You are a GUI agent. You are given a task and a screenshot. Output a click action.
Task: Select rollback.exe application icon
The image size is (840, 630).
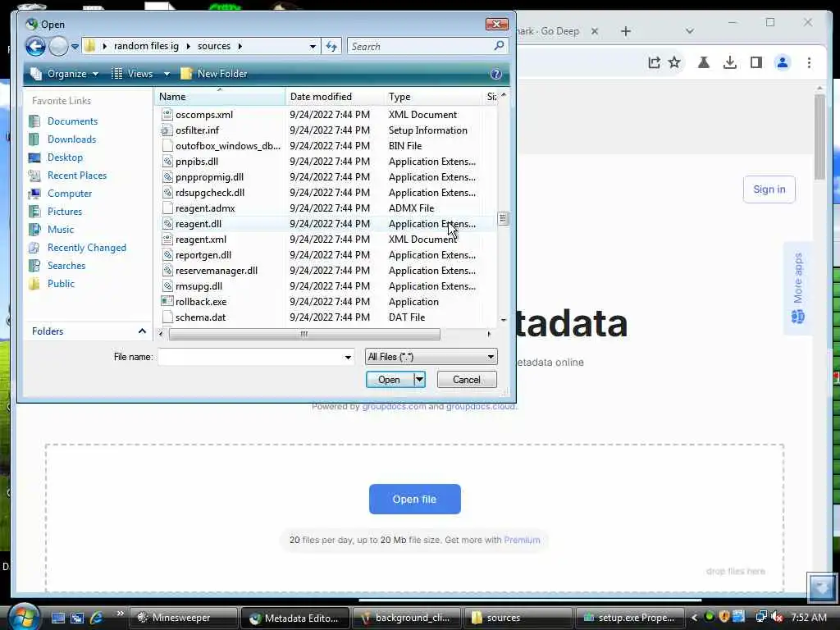click(167, 302)
